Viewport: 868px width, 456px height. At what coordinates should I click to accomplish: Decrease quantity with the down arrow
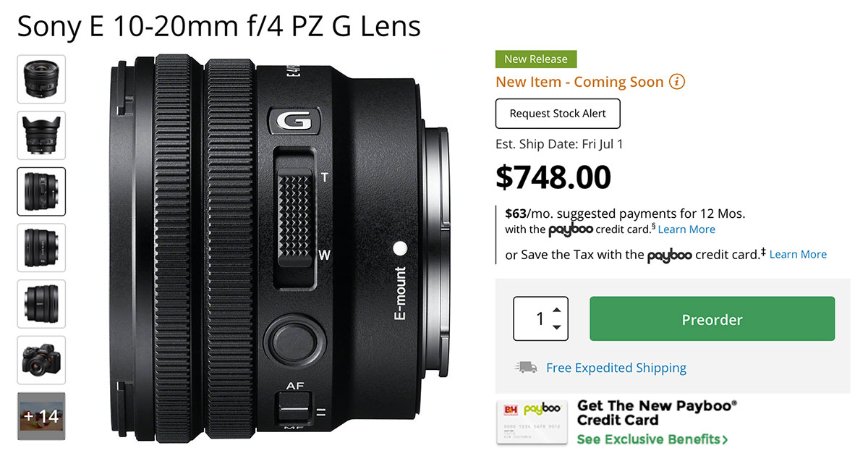(556, 327)
